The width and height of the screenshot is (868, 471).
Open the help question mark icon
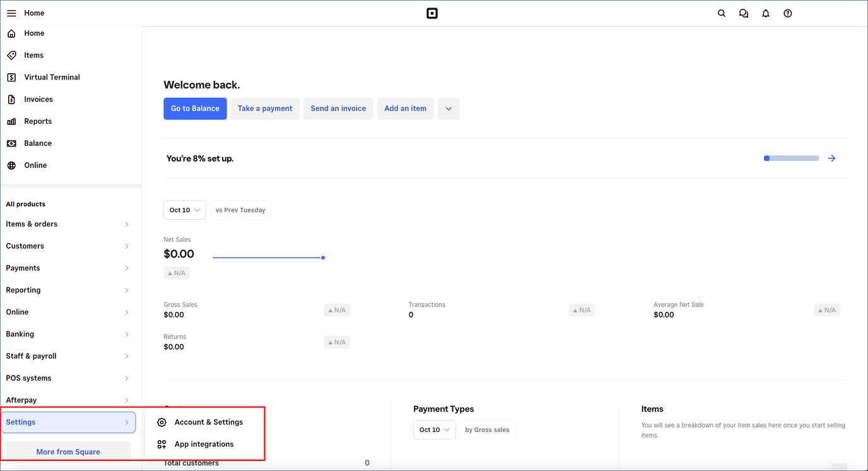click(788, 13)
